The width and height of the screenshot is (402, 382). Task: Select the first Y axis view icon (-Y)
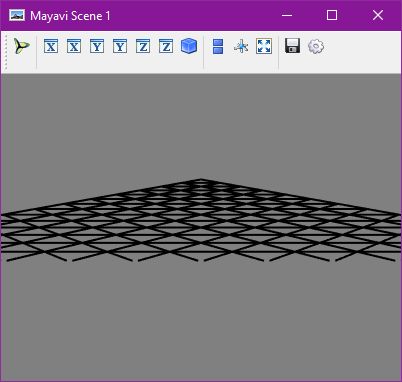97,46
